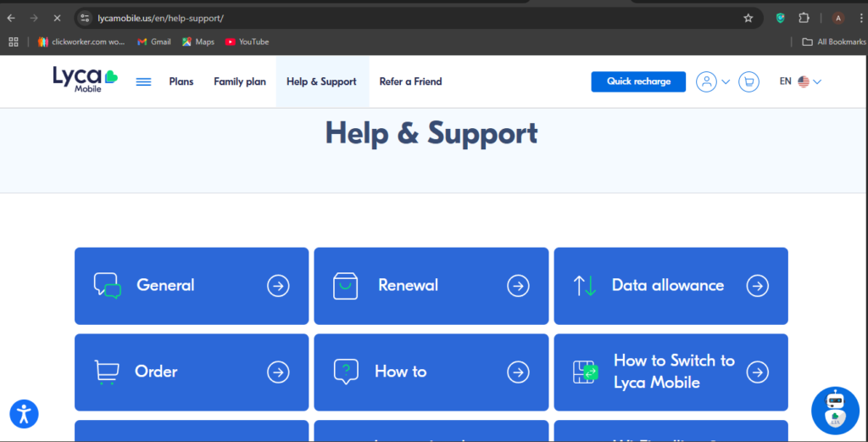This screenshot has height=442, width=868.
Task: Open the Data allowance help category
Action: coord(671,286)
